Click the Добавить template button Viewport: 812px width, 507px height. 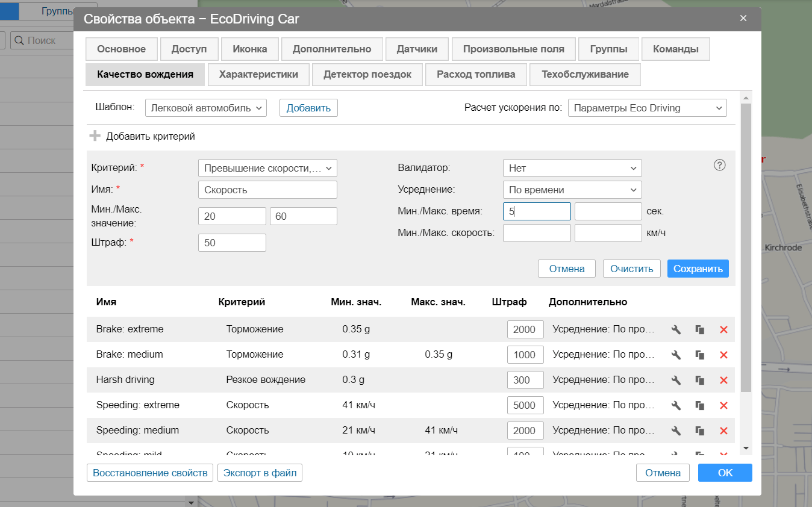pos(308,108)
